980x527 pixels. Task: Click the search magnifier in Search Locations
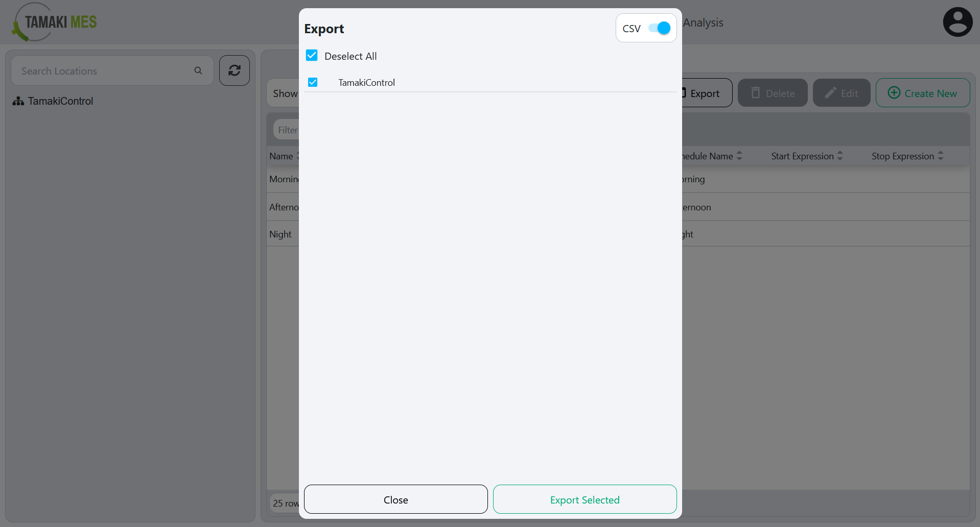[198, 70]
